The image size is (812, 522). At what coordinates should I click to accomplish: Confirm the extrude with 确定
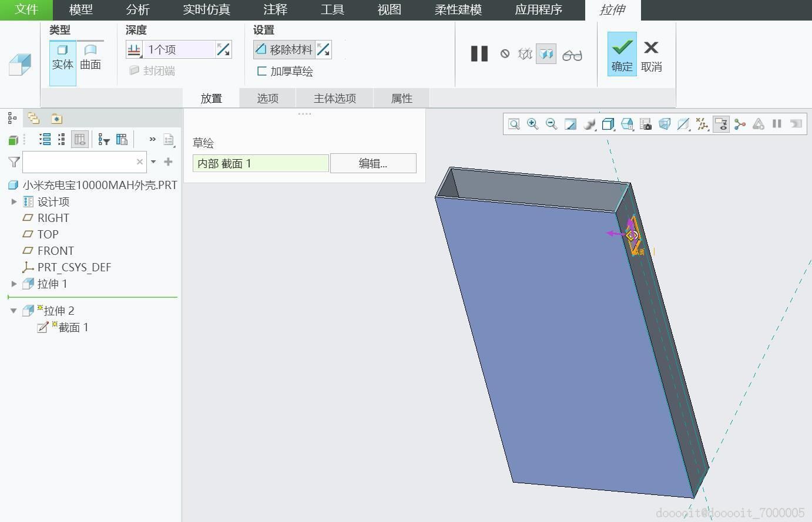[x=622, y=54]
